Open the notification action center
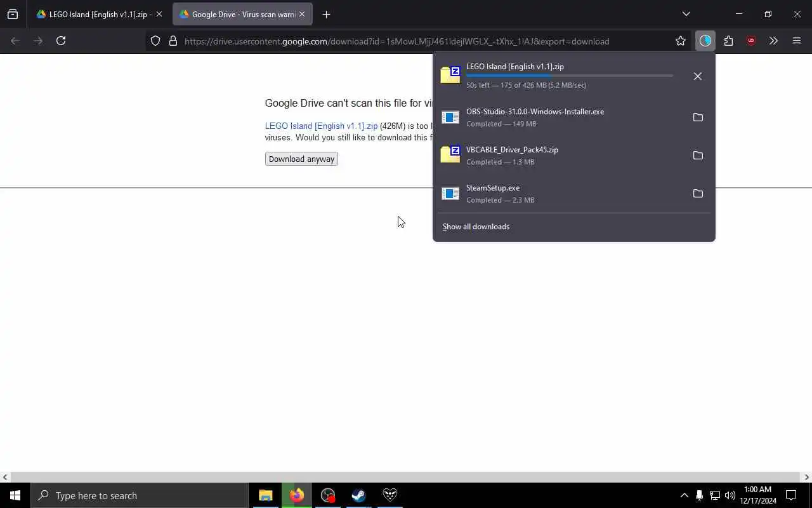The height and width of the screenshot is (508, 812). pos(791,495)
